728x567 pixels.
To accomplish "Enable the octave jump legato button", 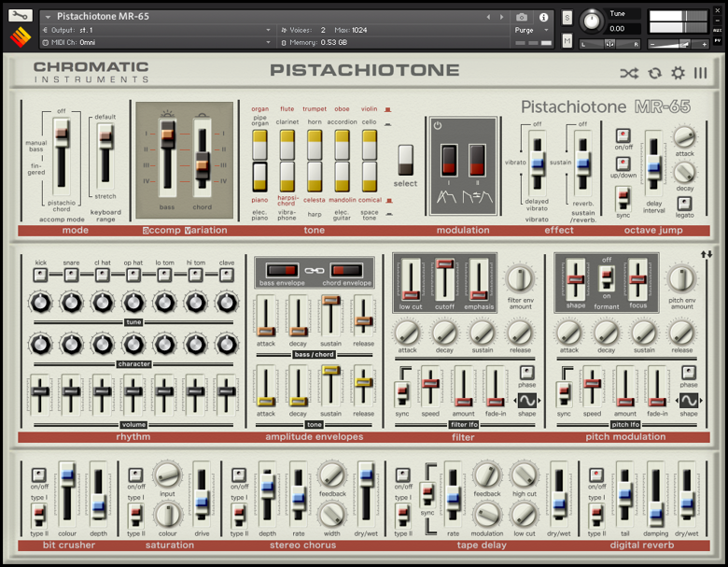I will 684,202.
